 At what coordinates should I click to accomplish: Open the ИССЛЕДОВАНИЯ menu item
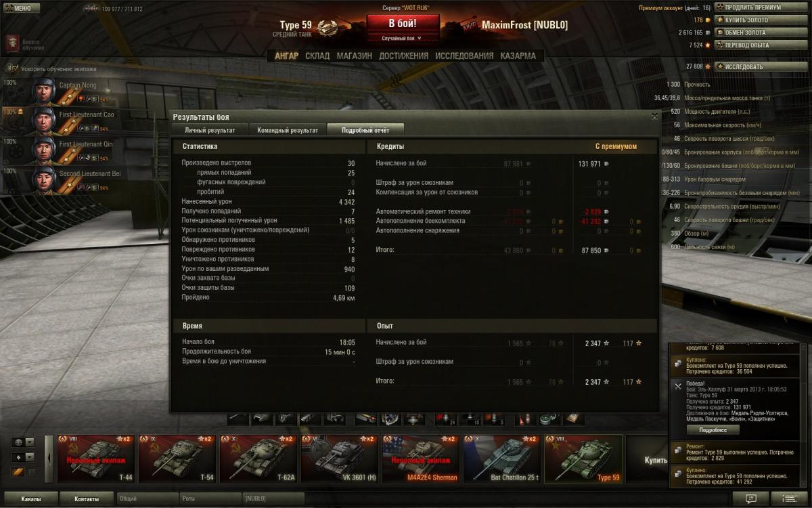point(464,56)
